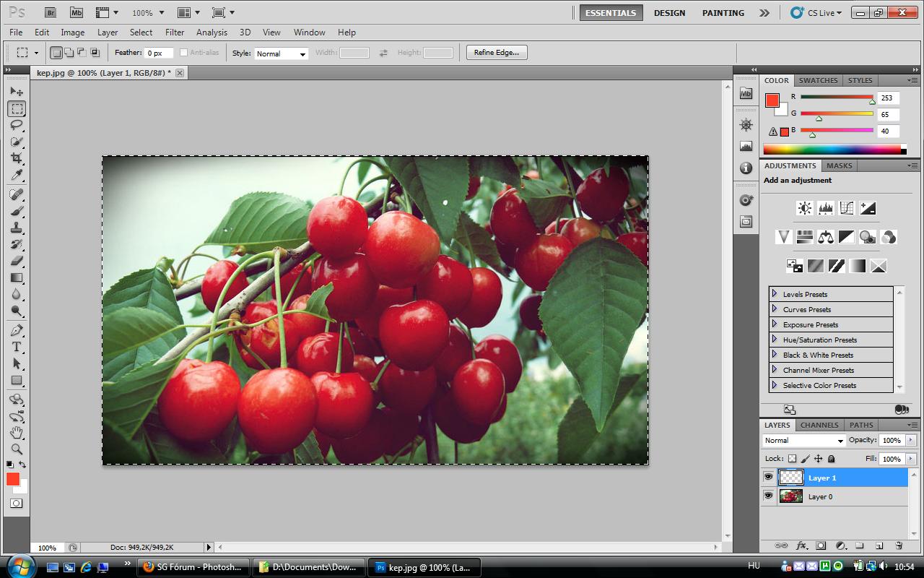924x578 pixels.
Task: Click the foreground color swatch in Color panel
Action: (x=772, y=100)
